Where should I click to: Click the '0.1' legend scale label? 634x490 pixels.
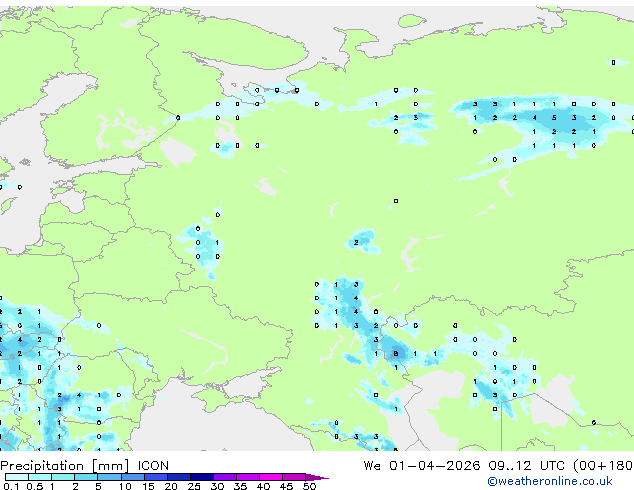pos(11,486)
